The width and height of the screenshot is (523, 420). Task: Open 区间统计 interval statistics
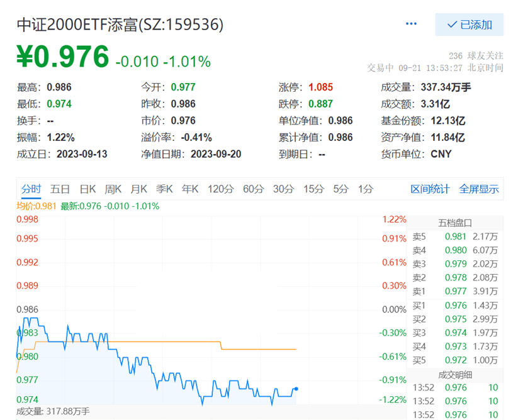click(430, 189)
